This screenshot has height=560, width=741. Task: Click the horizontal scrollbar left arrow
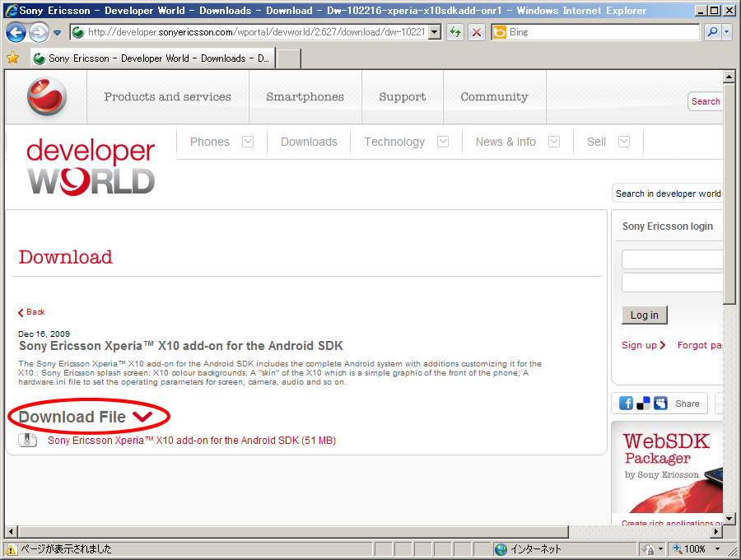tap(12, 531)
